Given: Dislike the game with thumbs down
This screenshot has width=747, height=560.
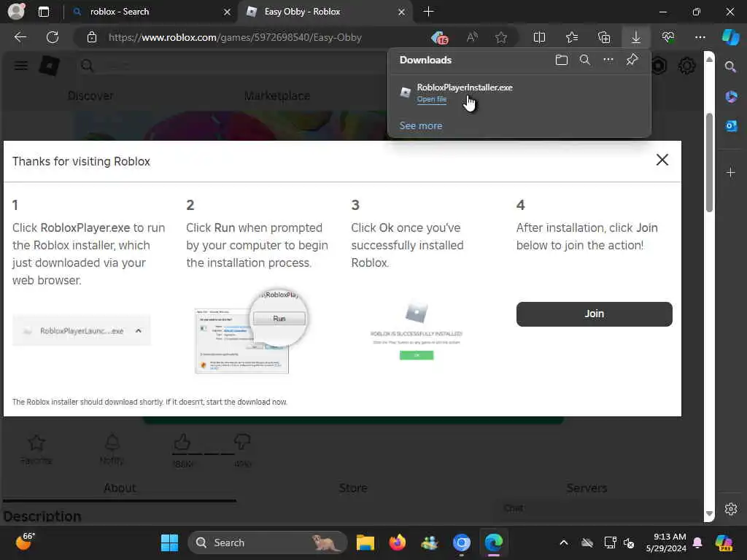Looking at the screenshot, I should coord(242,443).
